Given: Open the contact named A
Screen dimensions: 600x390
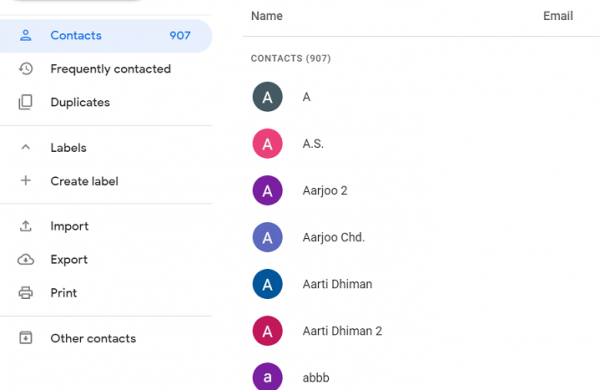Looking at the screenshot, I should coord(307,97).
